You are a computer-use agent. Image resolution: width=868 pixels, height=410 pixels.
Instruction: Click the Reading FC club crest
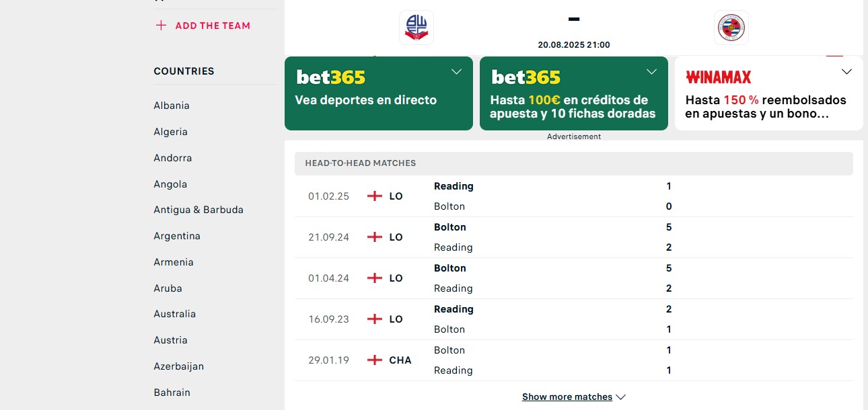pyautogui.click(x=731, y=28)
